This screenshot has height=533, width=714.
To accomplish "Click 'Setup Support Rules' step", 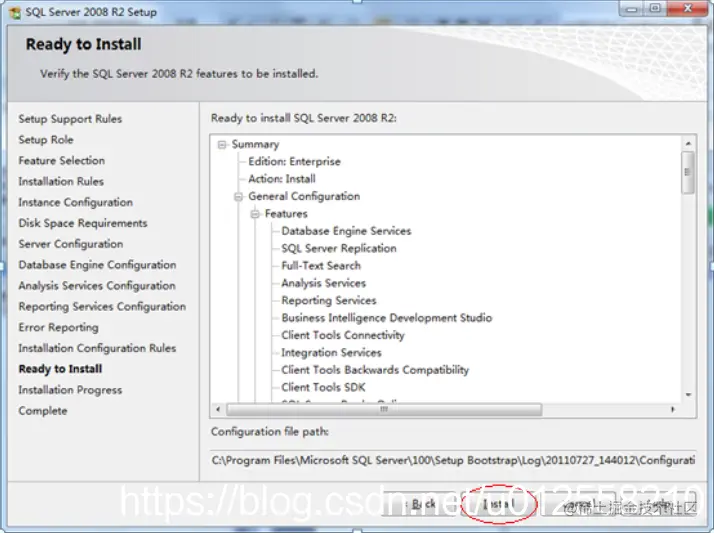I will 70,119.
